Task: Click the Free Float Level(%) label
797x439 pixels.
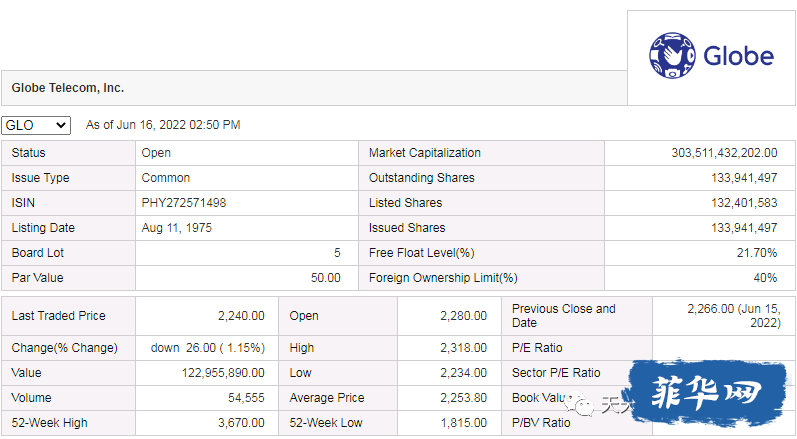Action: pos(422,253)
